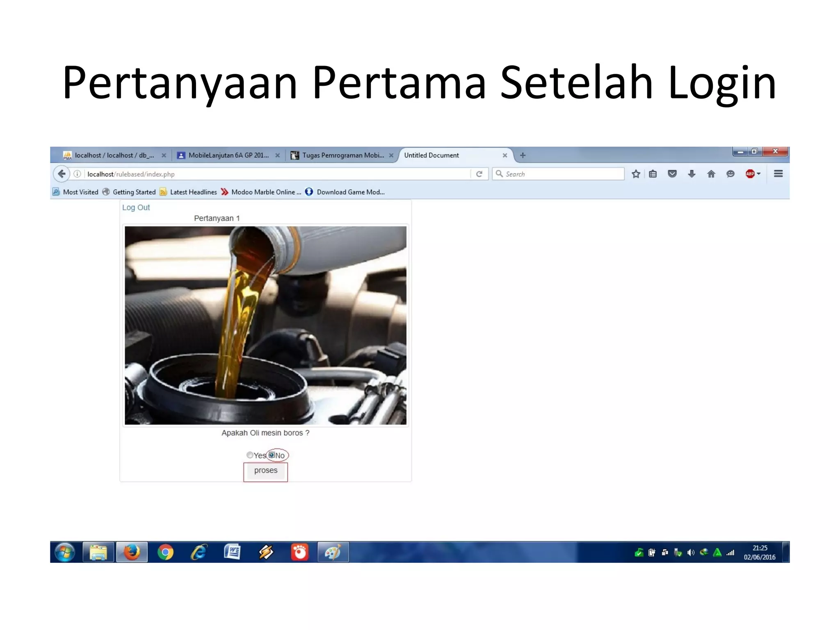Click the Firefox back arrow button
840x630 pixels.
point(62,174)
